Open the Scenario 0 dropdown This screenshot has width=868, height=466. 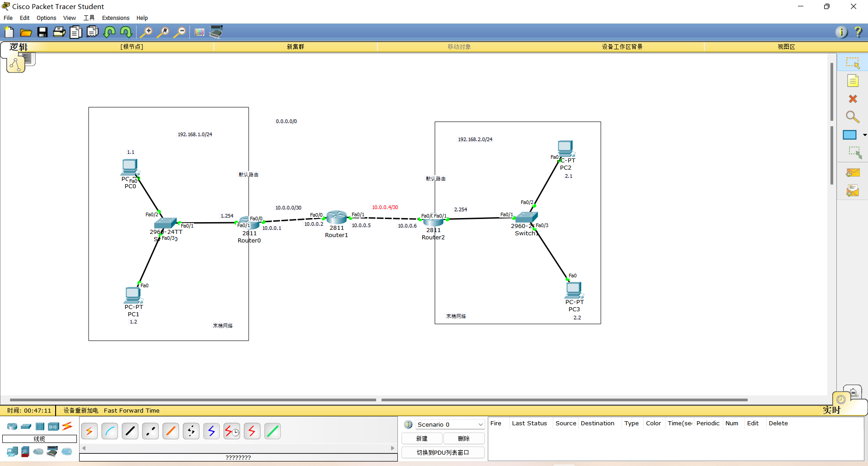[450, 424]
